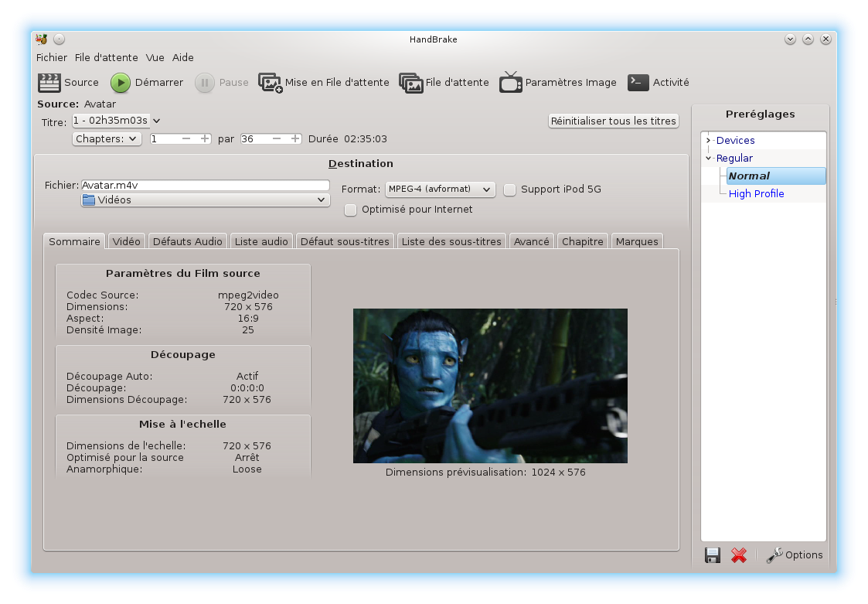Switch to the Défauts Audio tab

point(188,241)
